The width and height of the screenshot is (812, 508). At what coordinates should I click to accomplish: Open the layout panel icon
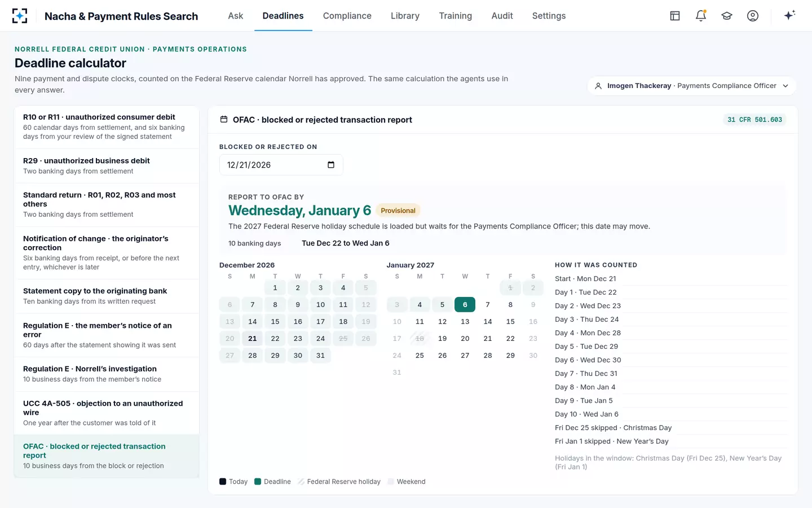(675, 16)
